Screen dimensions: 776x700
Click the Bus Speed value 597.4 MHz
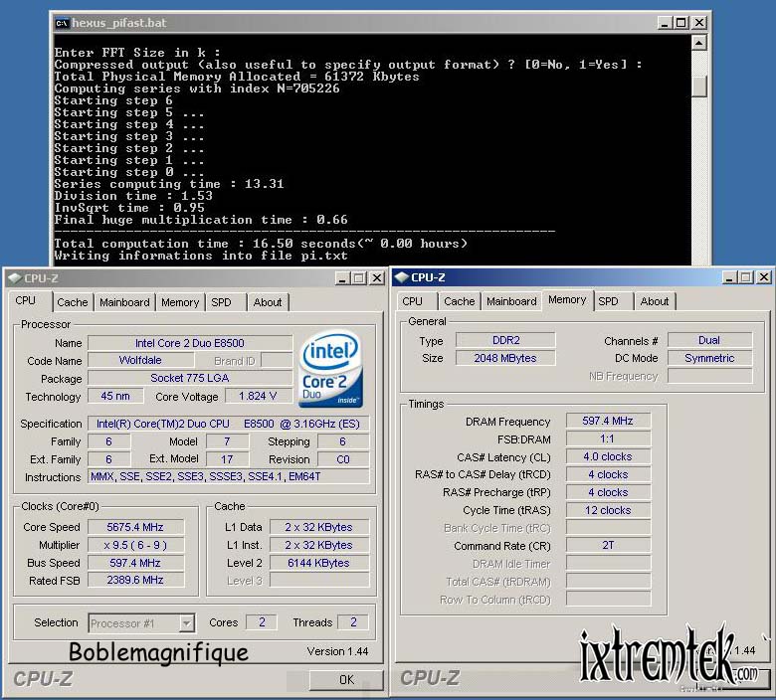click(x=135, y=563)
